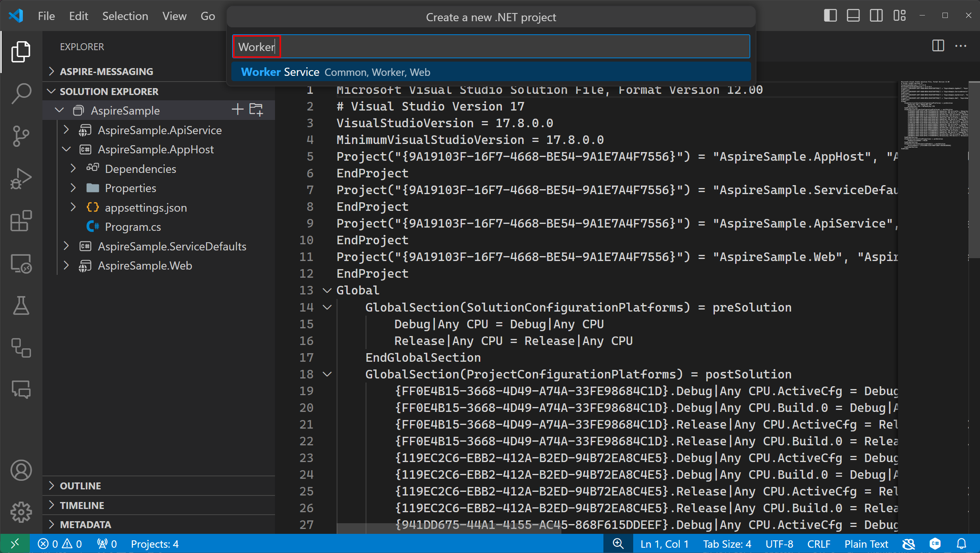Open the Search view icon

21,93
